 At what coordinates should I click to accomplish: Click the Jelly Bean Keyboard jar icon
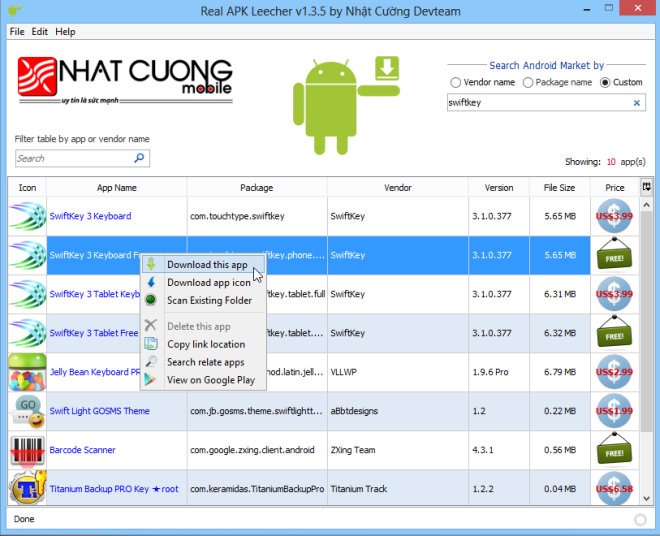(x=27, y=372)
